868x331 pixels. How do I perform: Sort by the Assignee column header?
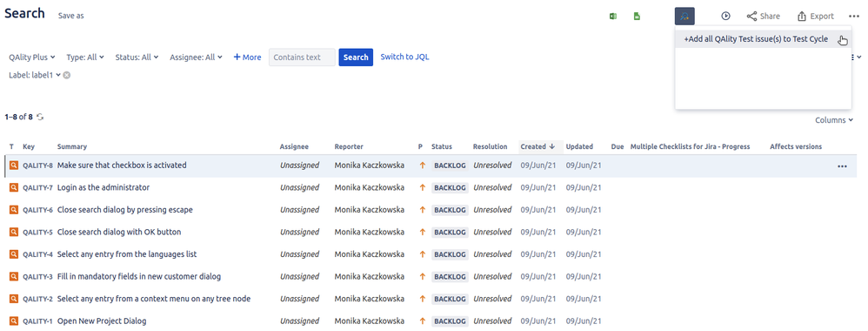pos(294,146)
